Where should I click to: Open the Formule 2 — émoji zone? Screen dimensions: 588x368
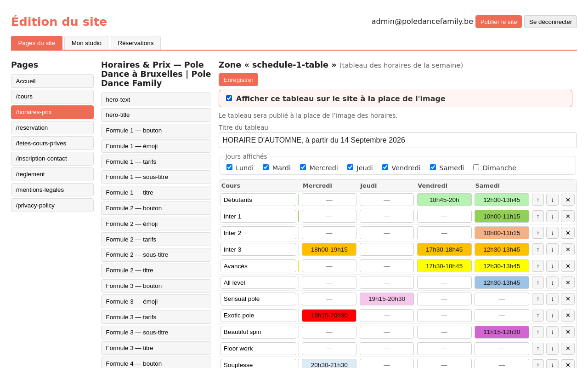click(156, 224)
